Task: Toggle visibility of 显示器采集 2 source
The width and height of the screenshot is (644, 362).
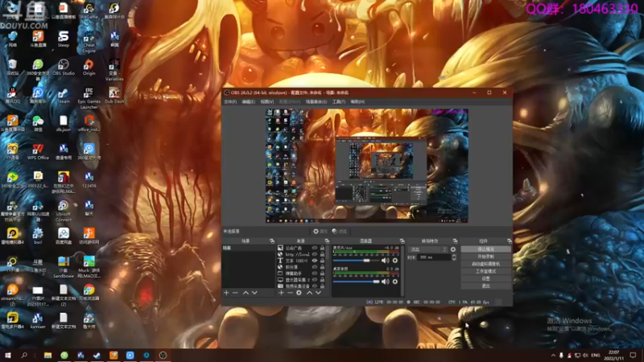Action: 315,279
